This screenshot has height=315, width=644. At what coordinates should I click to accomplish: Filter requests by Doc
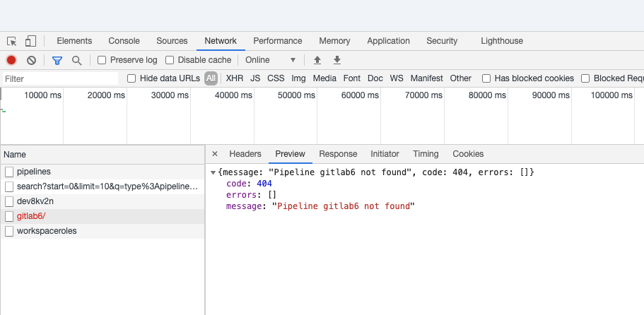pos(375,78)
